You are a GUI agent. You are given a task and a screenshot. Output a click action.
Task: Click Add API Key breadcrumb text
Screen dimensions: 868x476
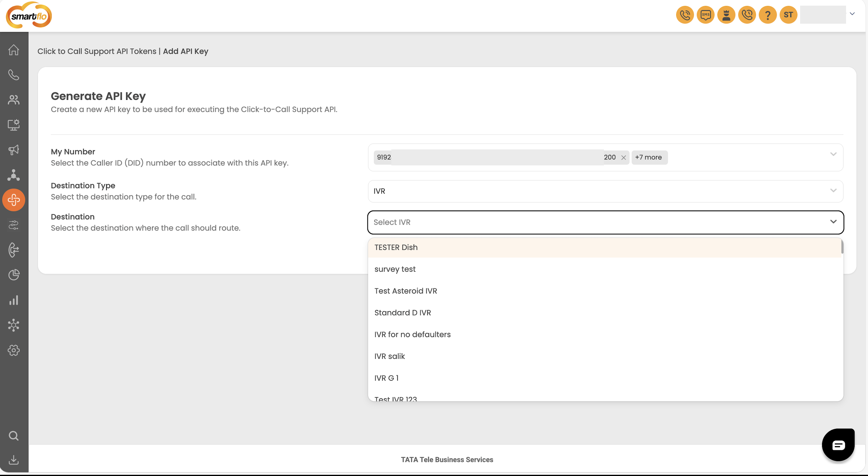tap(186, 51)
